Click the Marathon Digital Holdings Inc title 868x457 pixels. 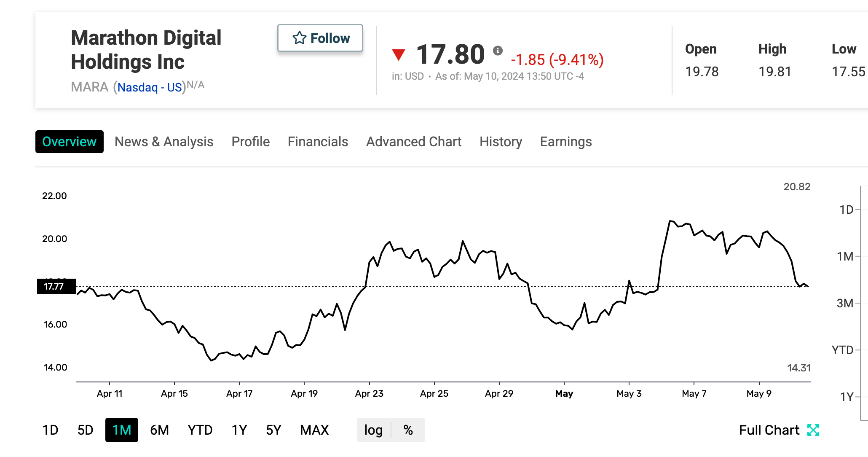coord(146,50)
